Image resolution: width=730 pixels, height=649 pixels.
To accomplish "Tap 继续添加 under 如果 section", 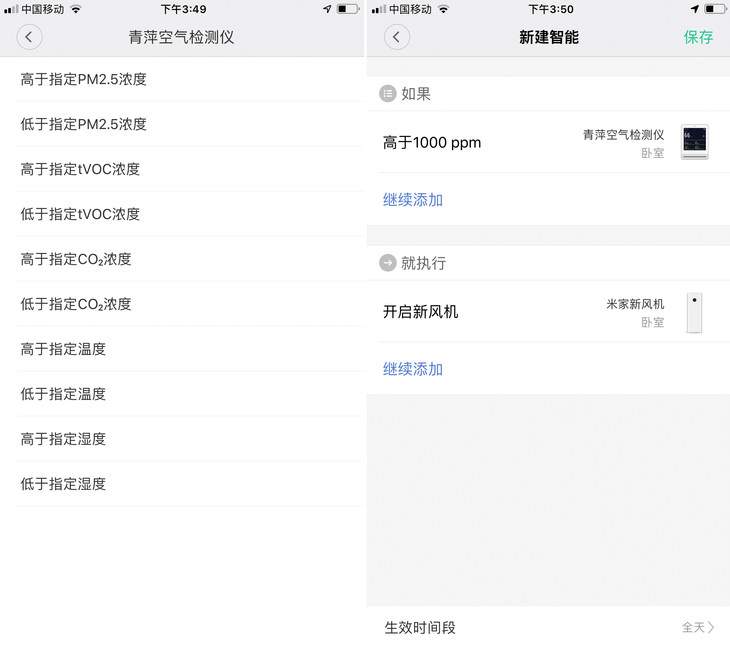I will (x=412, y=200).
